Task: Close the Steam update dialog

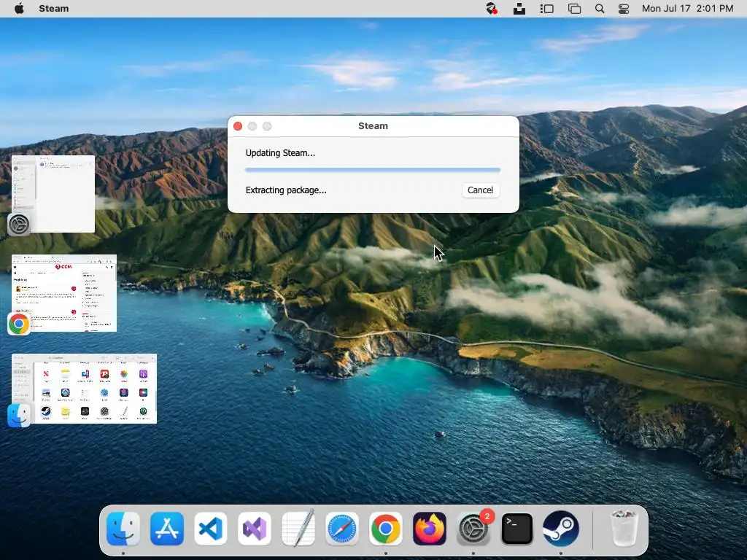Action: (238, 126)
